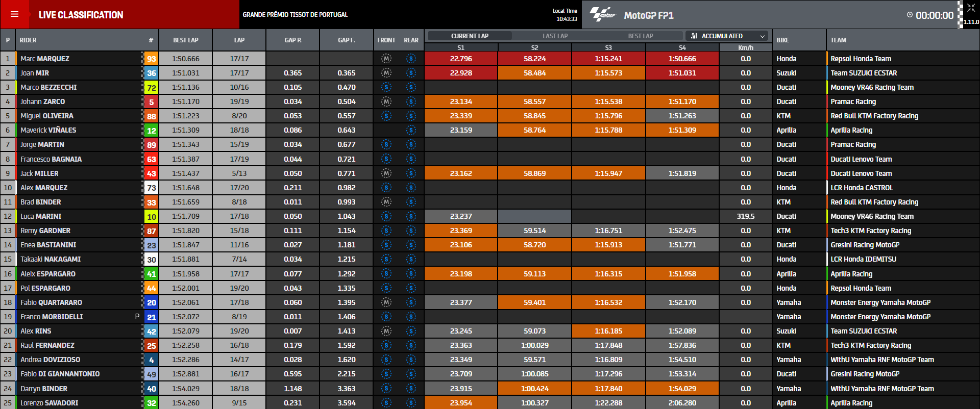Click Joan Mir's rear tyre icon

[x=411, y=73]
